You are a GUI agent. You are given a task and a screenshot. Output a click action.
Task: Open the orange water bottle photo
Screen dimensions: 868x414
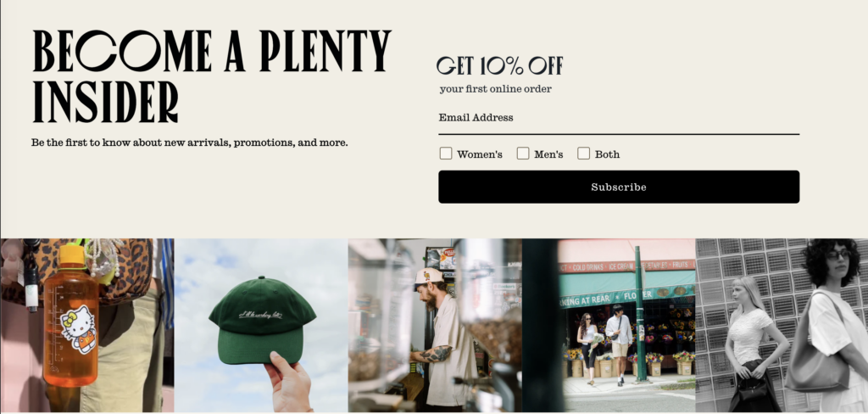pos(87,325)
